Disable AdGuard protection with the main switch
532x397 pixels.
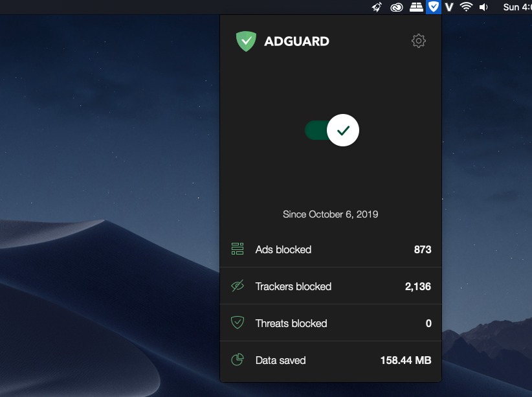click(331, 130)
